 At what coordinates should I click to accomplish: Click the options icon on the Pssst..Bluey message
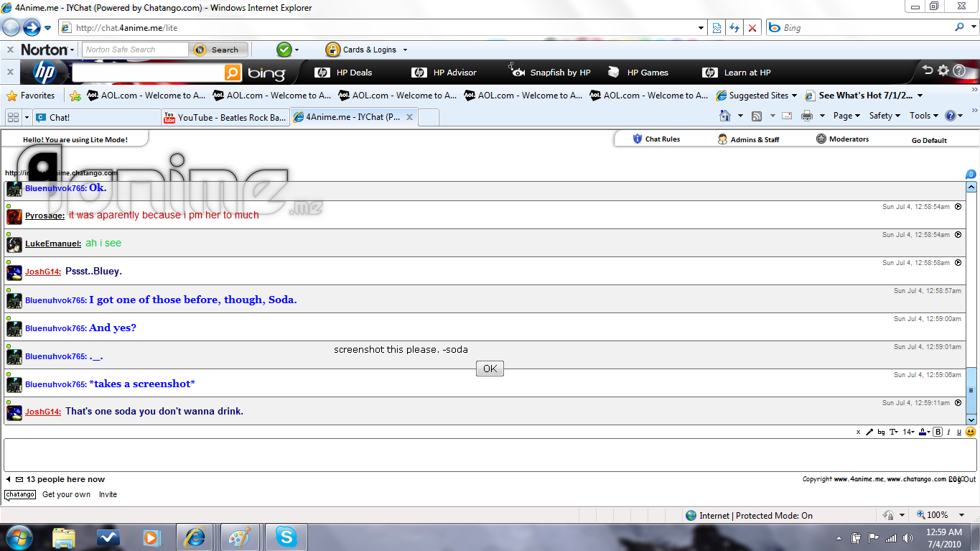click(958, 263)
